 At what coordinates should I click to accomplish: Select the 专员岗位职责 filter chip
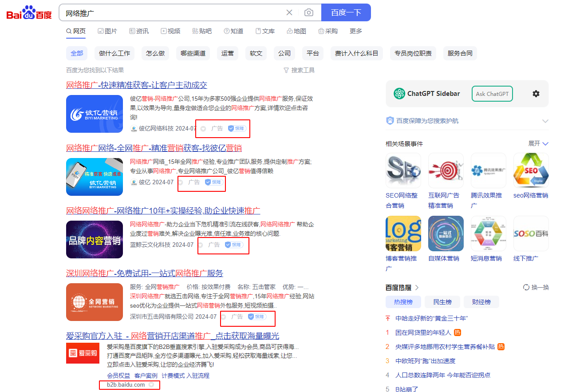[413, 53]
